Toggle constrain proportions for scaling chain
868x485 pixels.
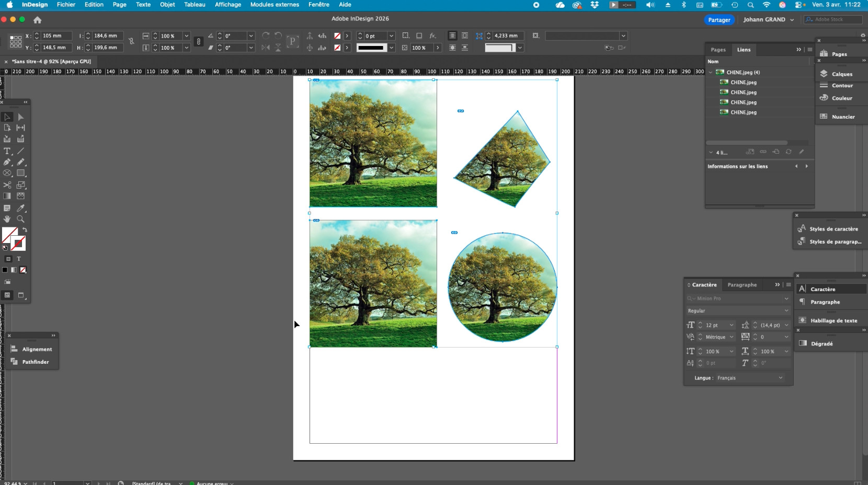pyautogui.click(x=199, y=42)
